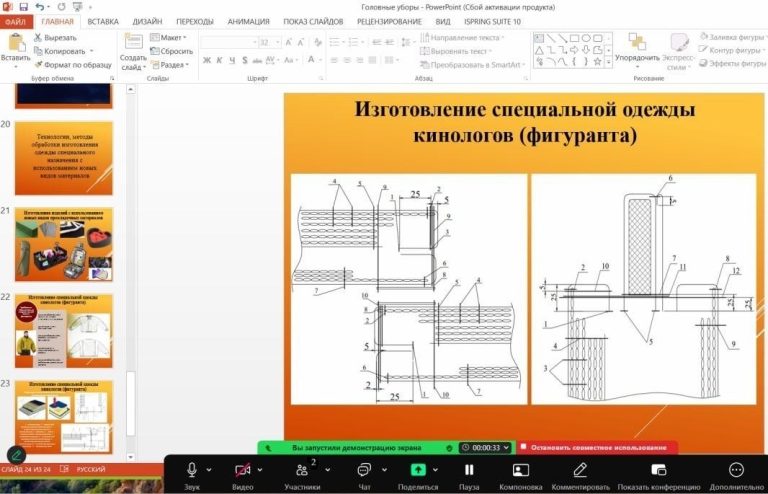The width and height of the screenshot is (768, 494).
Task: Click the numbered list icon
Action: point(353,43)
